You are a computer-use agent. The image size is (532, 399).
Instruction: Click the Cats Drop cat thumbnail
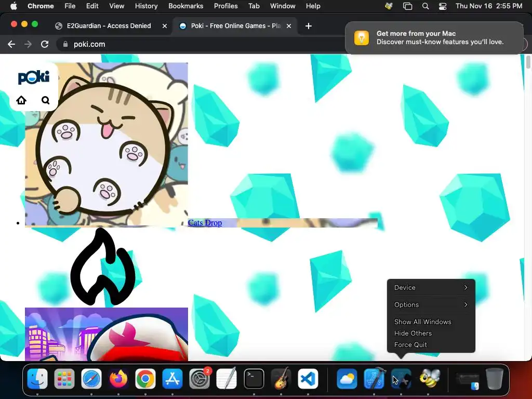tap(107, 144)
